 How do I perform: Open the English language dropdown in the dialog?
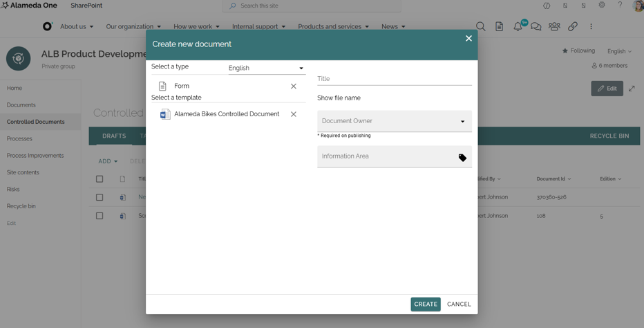tap(267, 68)
